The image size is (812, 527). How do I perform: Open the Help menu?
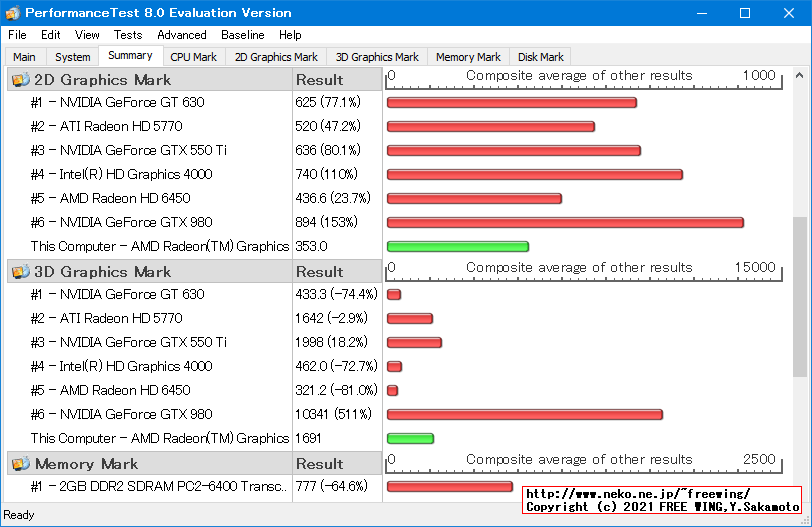[290, 35]
